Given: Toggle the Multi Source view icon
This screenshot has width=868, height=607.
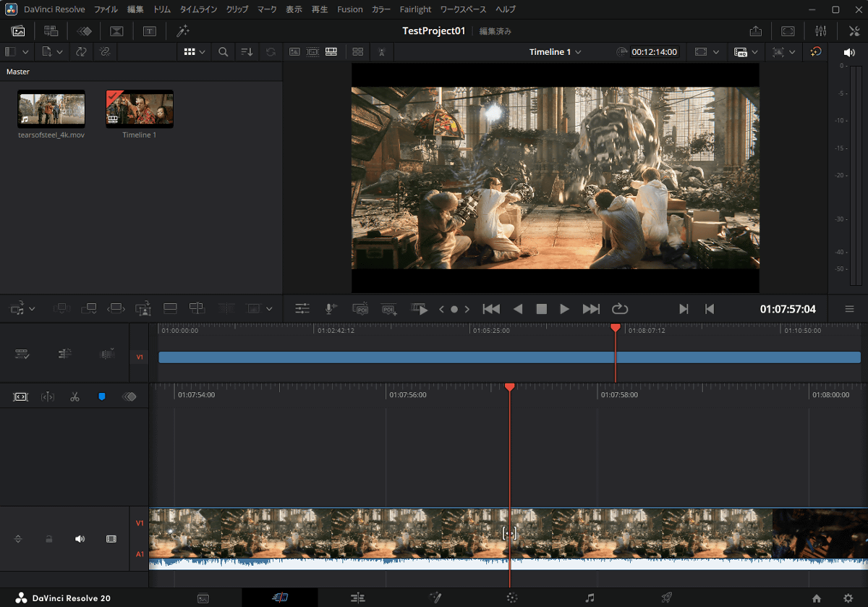Looking at the screenshot, I should tap(357, 52).
